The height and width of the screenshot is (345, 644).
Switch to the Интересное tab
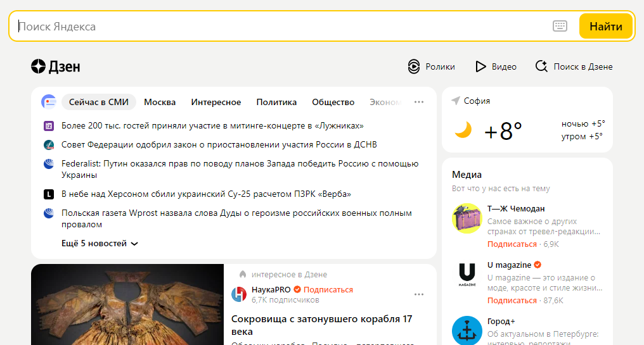(x=216, y=102)
